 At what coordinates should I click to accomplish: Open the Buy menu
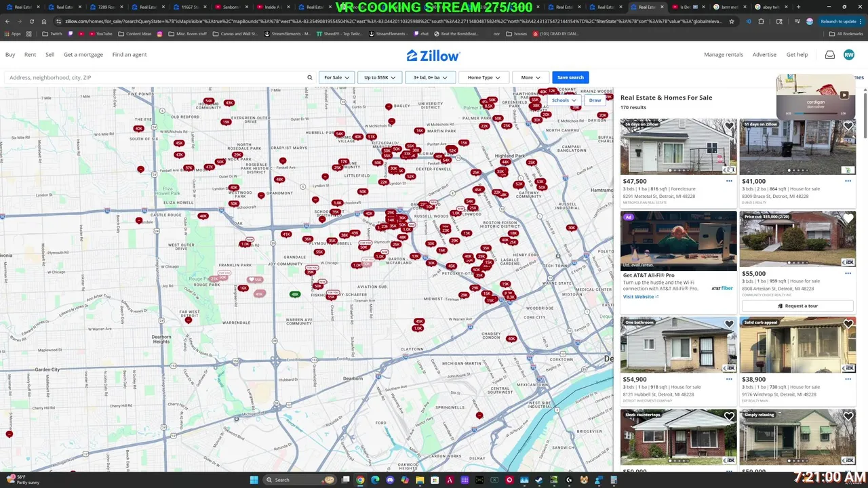(x=10, y=54)
